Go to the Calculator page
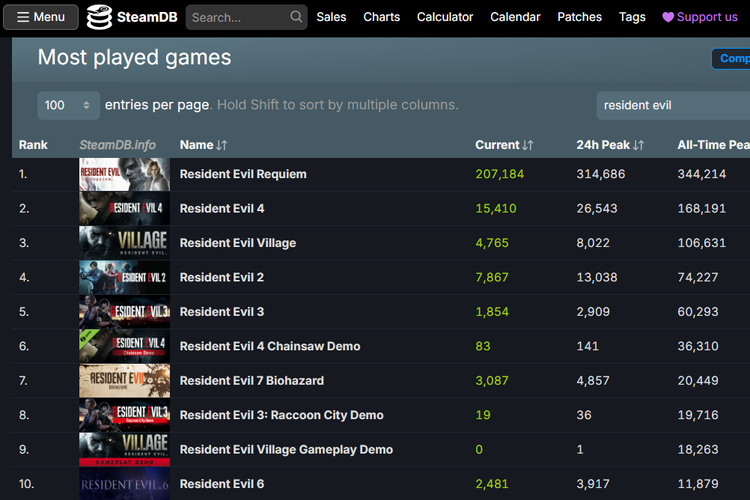This screenshot has height=500, width=750. (445, 17)
